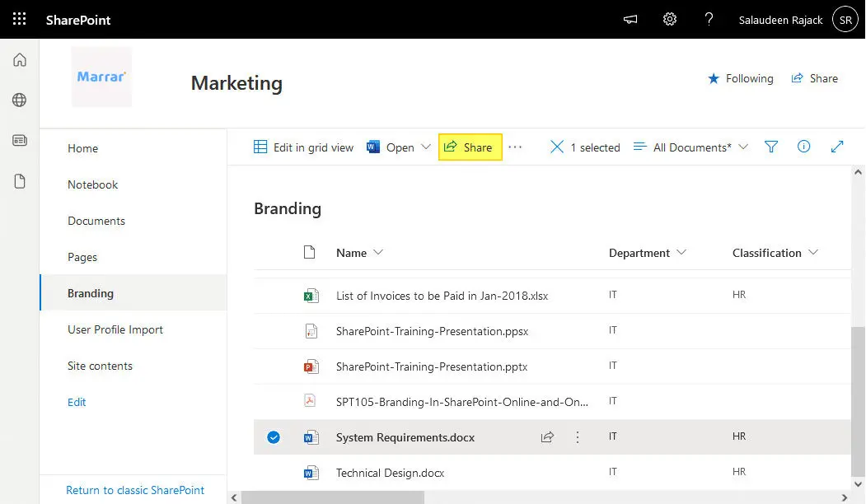866x504 pixels.
Task: Select Documents in the left navigation
Action: (x=96, y=221)
